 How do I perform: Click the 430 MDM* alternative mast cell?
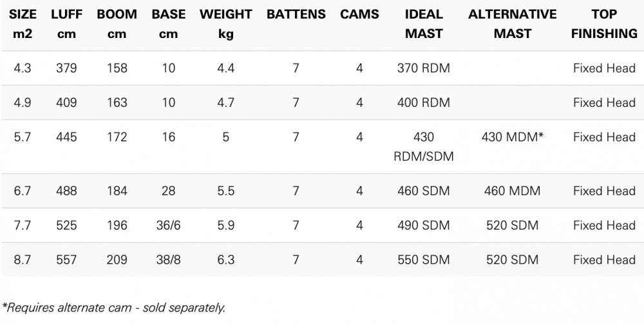click(x=513, y=137)
